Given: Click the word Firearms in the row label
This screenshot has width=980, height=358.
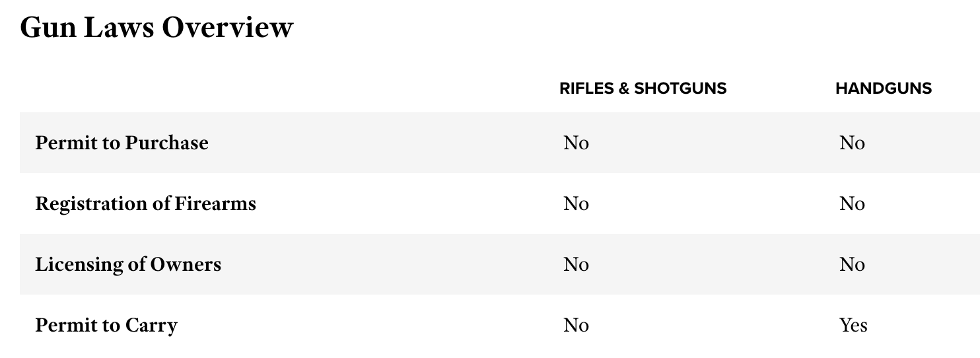Looking at the screenshot, I should [x=215, y=203].
